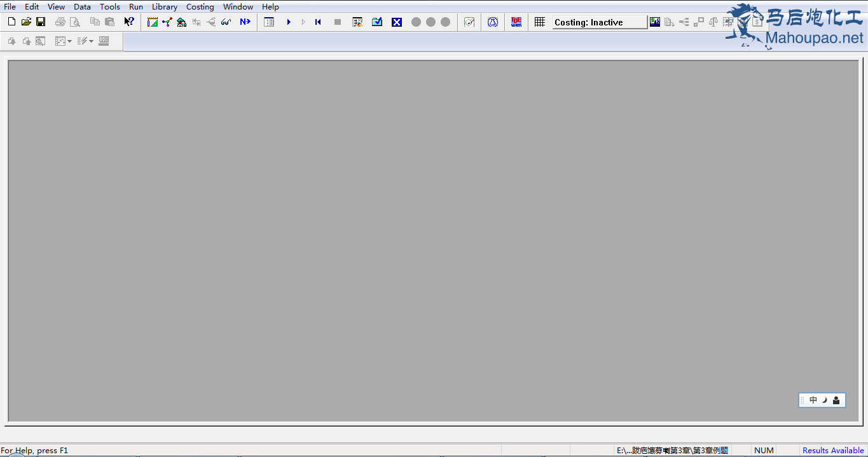Viewport: 868px width, 457px height.
Task: Click the blue N> Next button
Action: (x=245, y=22)
